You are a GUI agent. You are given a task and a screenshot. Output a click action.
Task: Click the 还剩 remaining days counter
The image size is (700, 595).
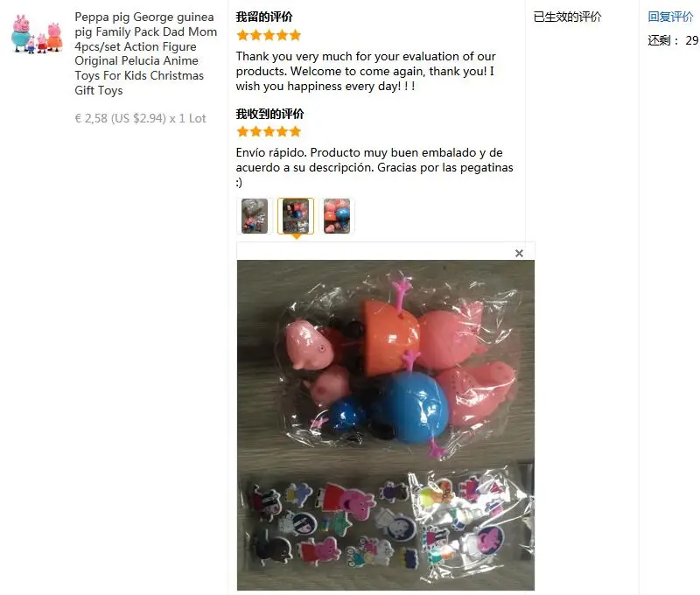[673, 40]
